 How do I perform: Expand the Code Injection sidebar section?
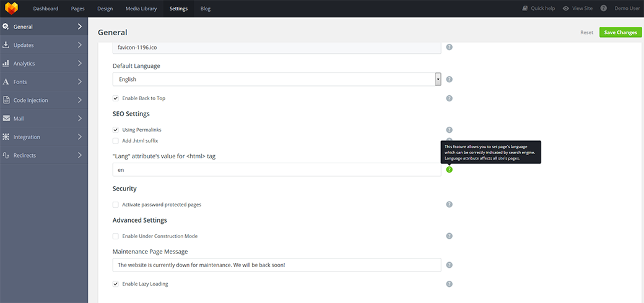(x=43, y=100)
